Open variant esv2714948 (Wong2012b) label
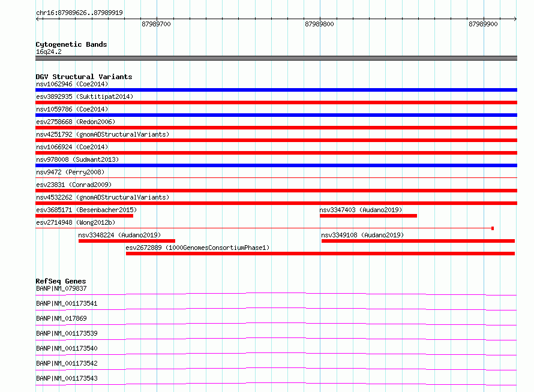Viewport: 534px width, 392px height. coord(76,222)
